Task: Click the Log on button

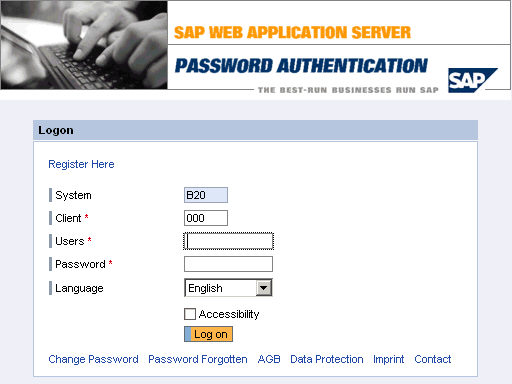Action: tap(208, 334)
